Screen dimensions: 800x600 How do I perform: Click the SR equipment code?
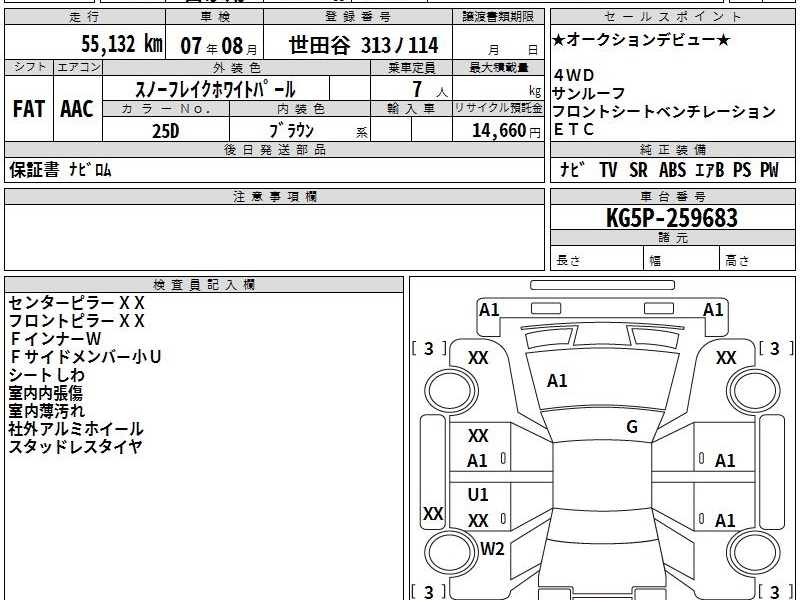[638, 170]
